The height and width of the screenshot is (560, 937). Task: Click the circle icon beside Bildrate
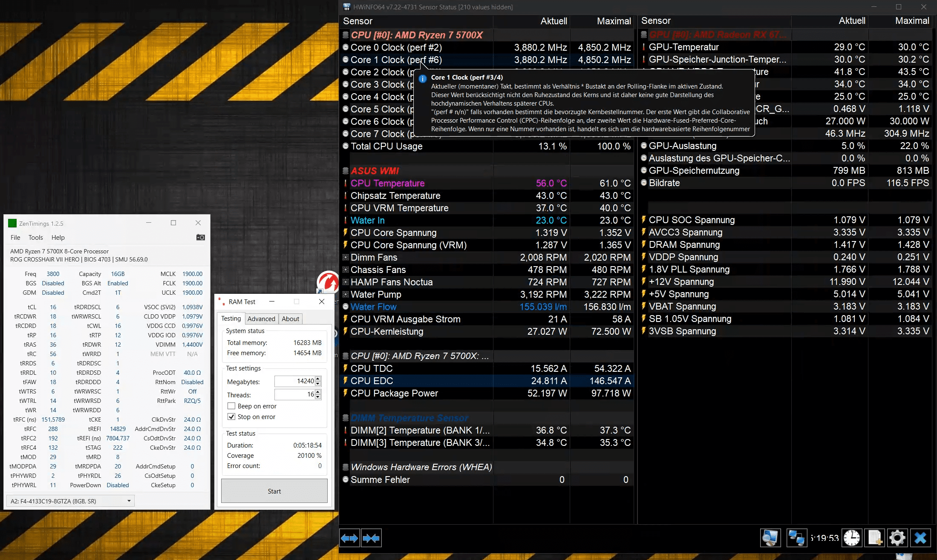644,183
